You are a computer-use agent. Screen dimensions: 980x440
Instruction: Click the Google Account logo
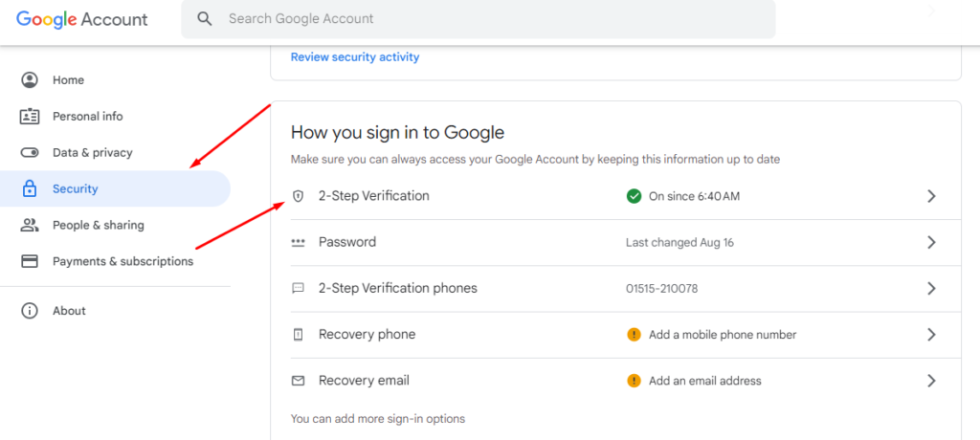point(82,19)
